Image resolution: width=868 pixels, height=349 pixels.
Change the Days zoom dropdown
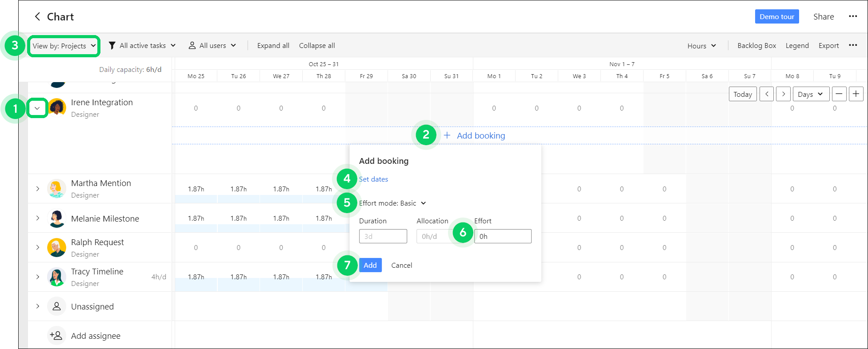coord(811,94)
